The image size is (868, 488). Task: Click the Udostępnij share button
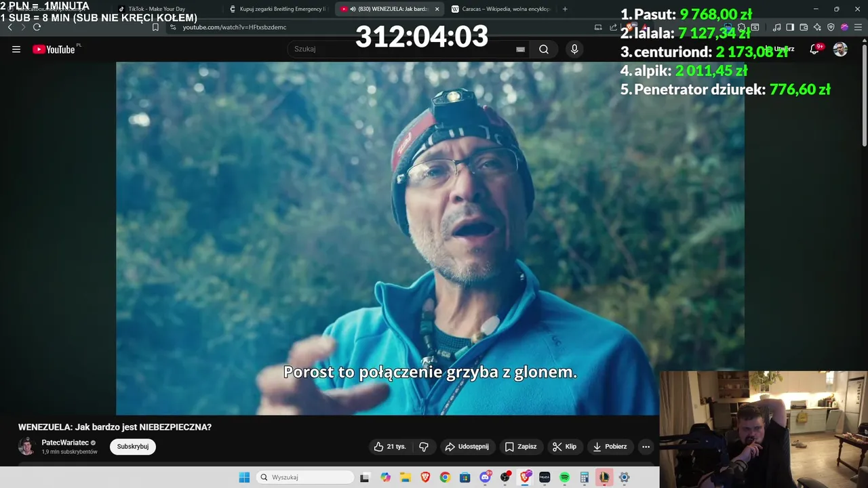click(x=467, y=447)
